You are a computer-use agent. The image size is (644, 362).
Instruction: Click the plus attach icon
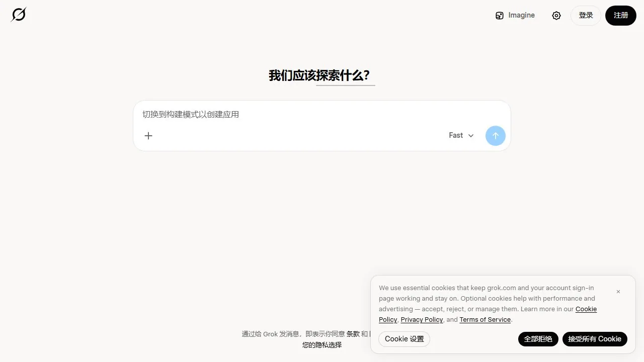coord(148,136)
